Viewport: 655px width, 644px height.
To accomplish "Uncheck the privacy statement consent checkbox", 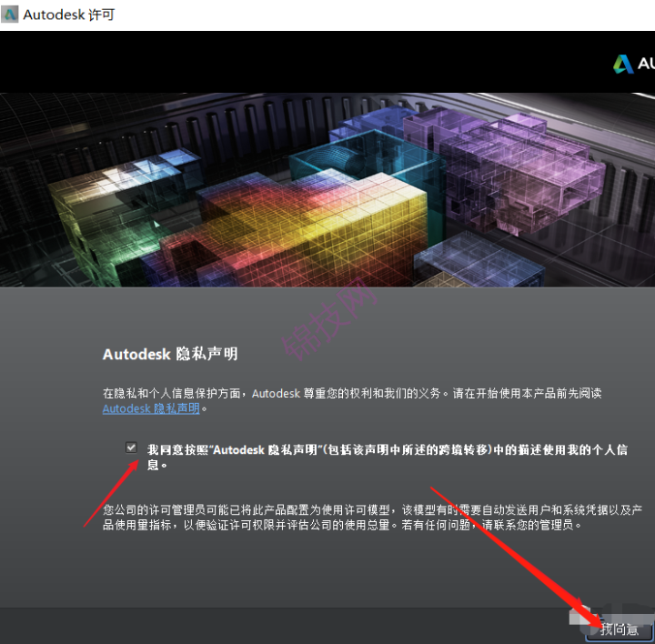I will click(131, 448).
